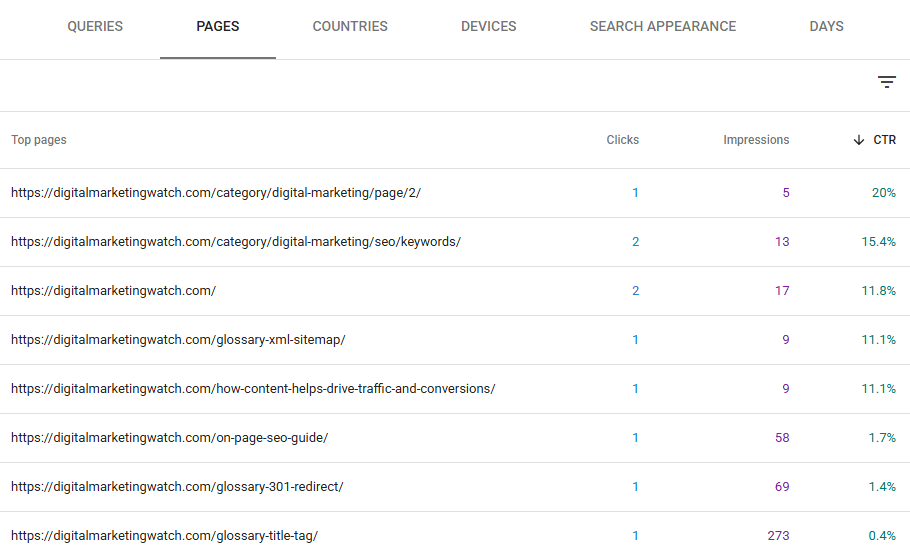910x552 pixels.
Task: Click the 11.8% CTR value
Action: pos(879,291)
